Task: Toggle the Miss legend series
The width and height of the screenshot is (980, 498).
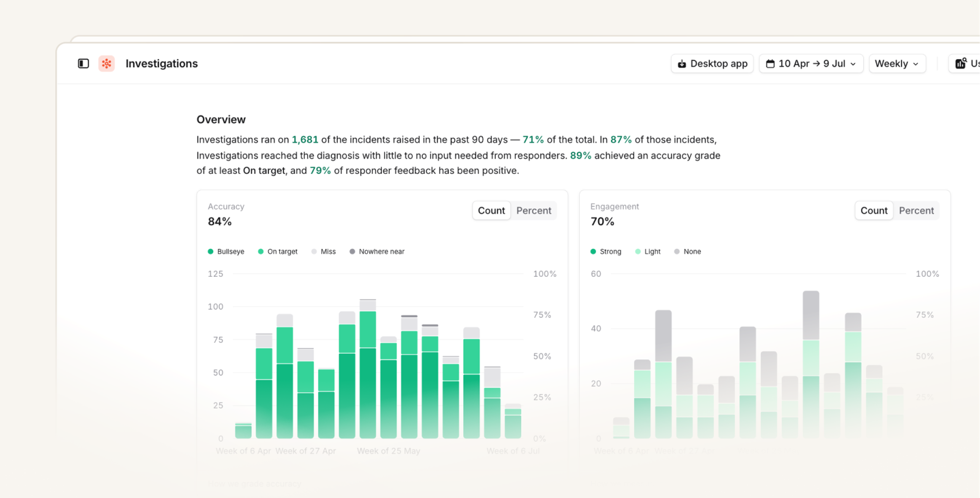Action: [323, 251]
